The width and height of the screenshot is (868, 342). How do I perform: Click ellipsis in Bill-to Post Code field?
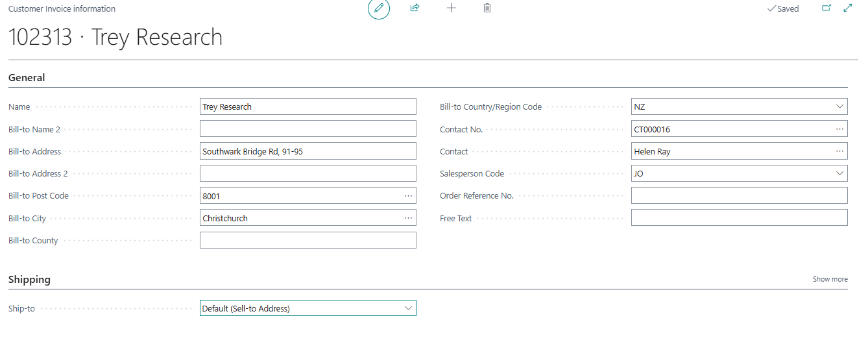(408, 195)
